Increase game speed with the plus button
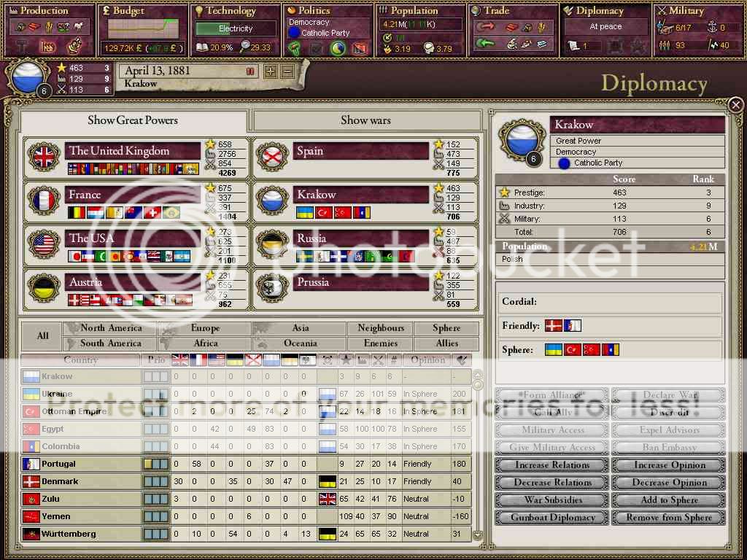Viewport: 747px width, 560px height. [x=270, y=71]
